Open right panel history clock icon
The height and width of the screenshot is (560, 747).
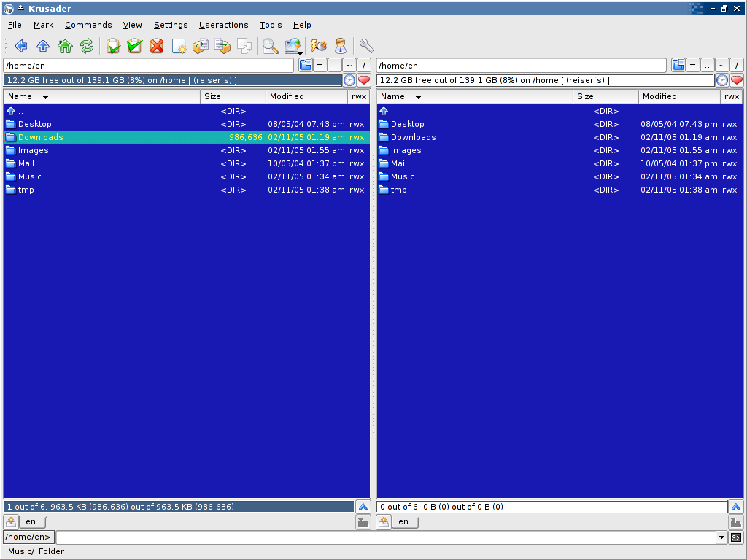tap(721, 80)
